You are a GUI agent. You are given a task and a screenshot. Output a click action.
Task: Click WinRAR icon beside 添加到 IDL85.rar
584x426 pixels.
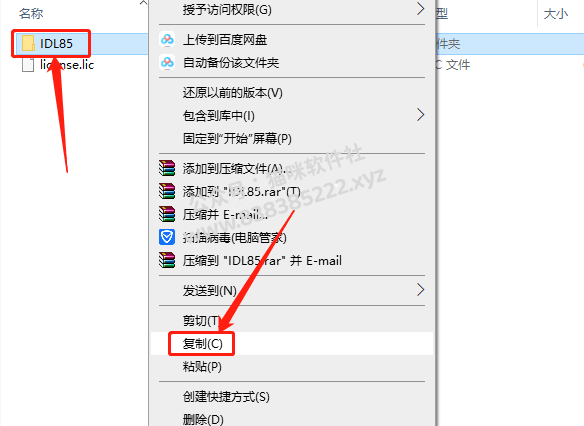[167, 191]
